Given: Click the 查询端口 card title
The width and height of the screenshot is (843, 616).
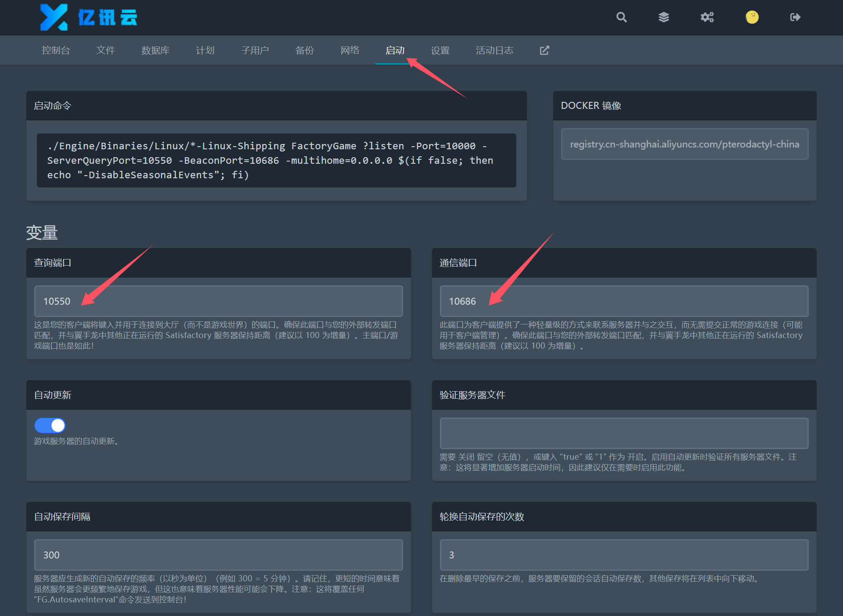Looking at the screenshot, I should [52, 263].
